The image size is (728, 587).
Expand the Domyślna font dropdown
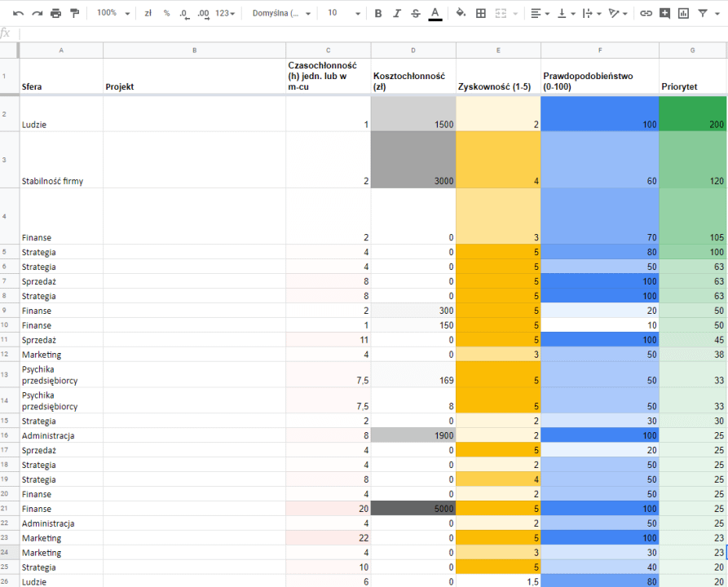[281, 13]
